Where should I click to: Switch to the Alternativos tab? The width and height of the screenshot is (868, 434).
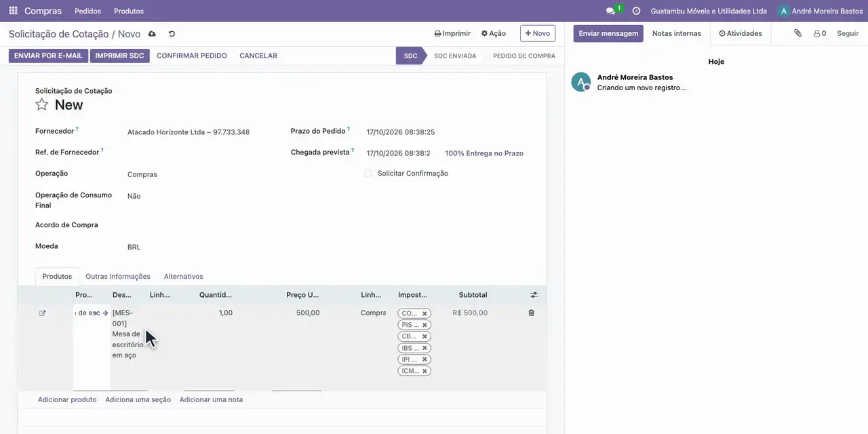tap(184, 277)
